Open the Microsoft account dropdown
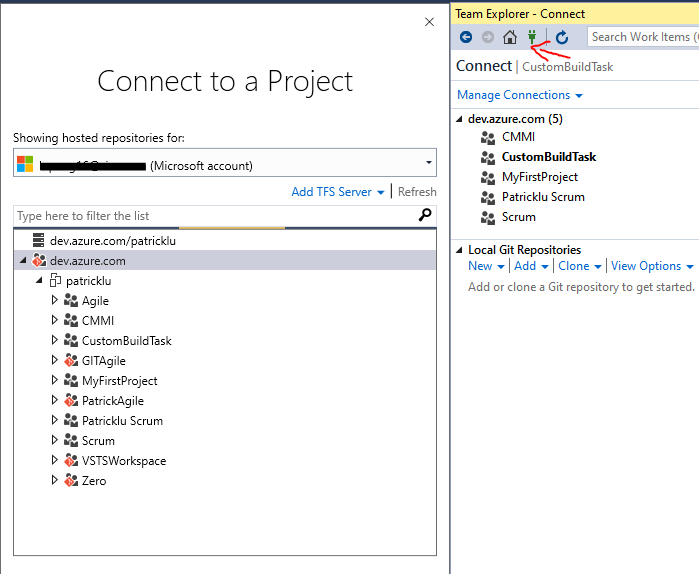This screenshot has height=574, width=699. 428,162
